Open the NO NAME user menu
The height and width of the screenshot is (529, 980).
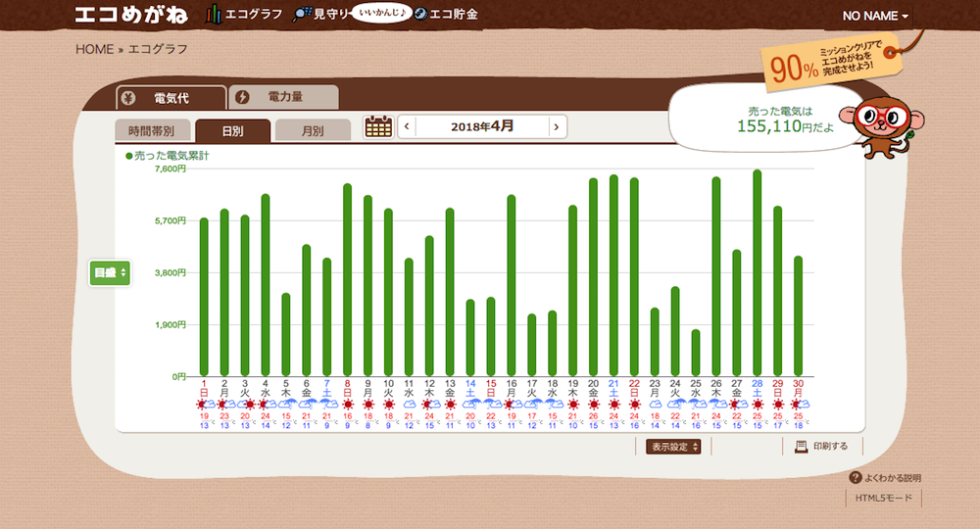pyautogui.click(x=875, y=17)
